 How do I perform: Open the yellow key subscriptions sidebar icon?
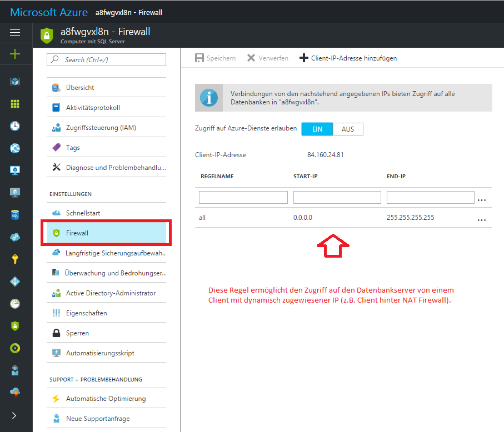coord(15,259)
